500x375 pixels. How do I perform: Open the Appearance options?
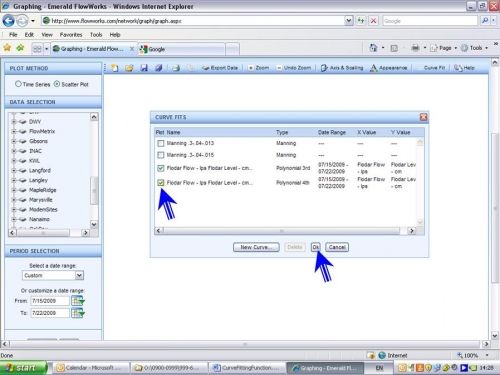(x=389, y=68)
